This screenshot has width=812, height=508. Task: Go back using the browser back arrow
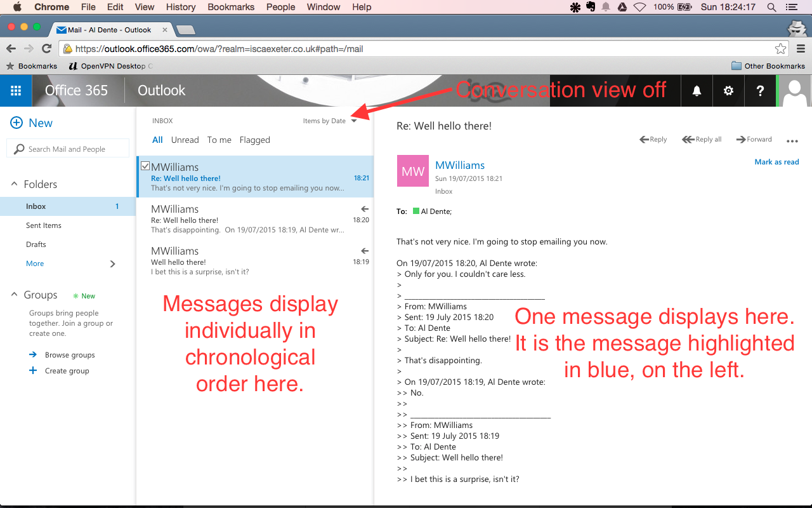pos(11,49)
